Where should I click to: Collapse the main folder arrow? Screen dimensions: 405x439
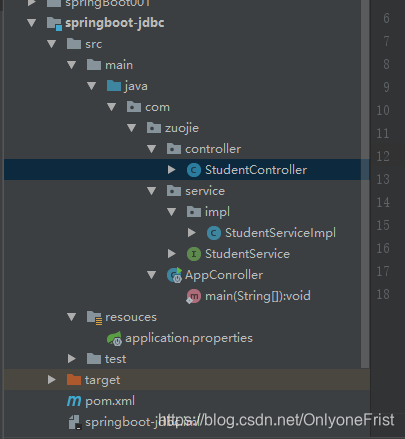pos(72,65)
